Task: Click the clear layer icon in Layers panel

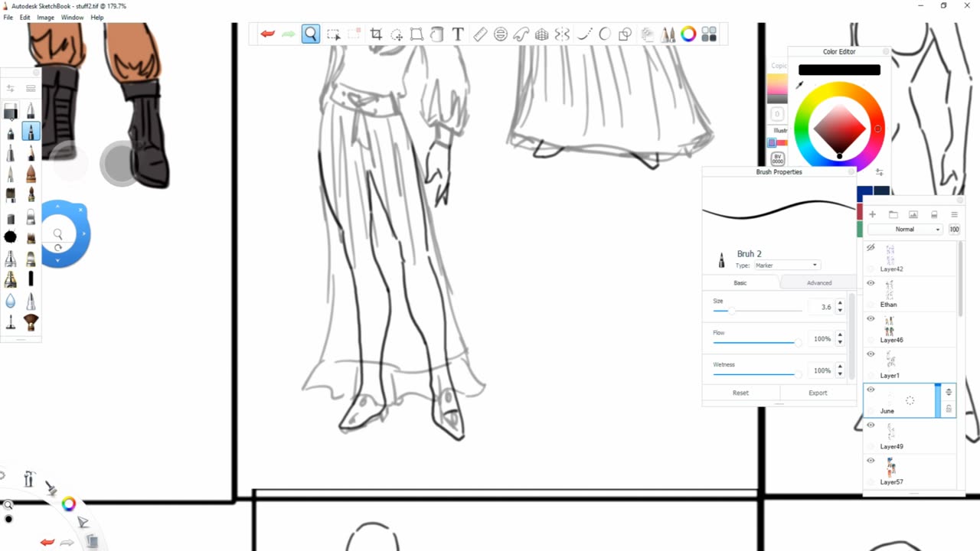Action: pos(934,214)
